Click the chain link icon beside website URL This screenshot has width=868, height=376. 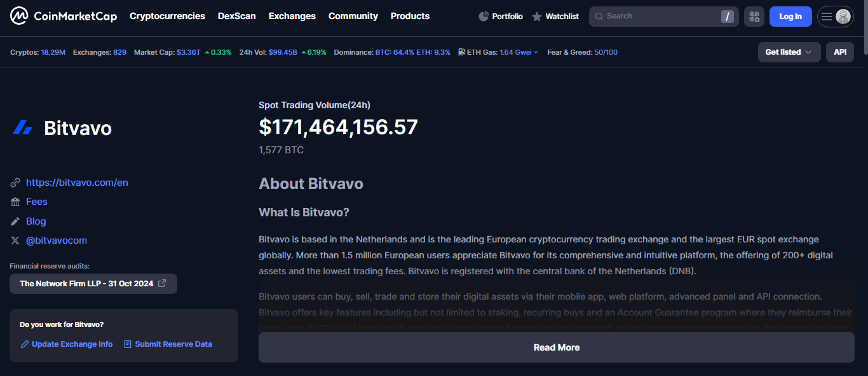pyautogui.click(x=15, y=183)
